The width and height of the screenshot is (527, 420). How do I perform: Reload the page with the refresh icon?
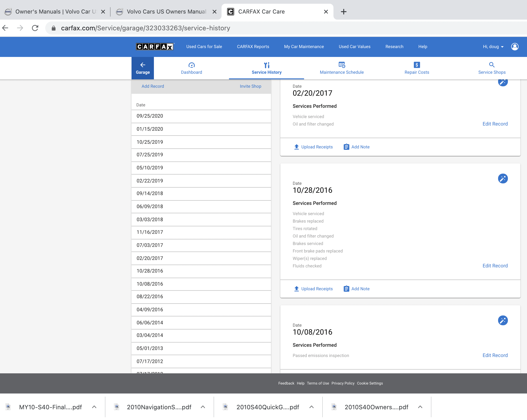35,28
